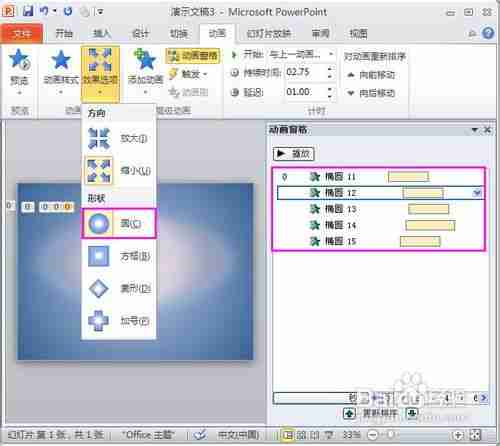Choose the Zoom In direction option
Viewport: 500px width, 446px height.
119,138
